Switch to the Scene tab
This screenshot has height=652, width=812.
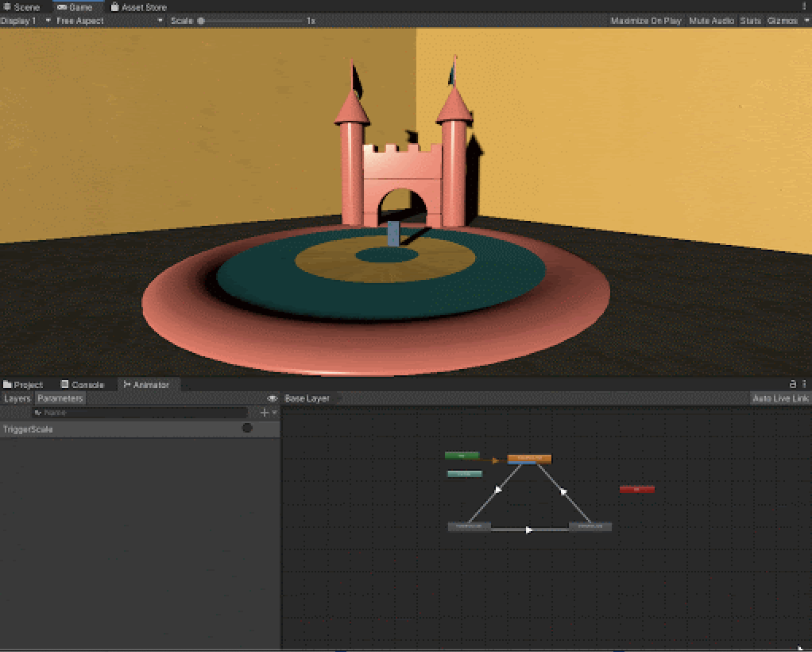[21, 7]
